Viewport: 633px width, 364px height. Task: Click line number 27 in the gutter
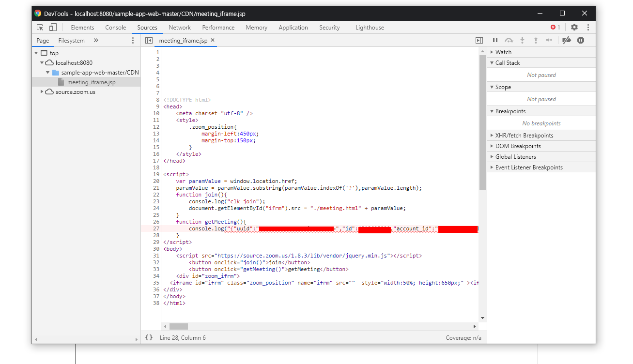tap(156, 228)
